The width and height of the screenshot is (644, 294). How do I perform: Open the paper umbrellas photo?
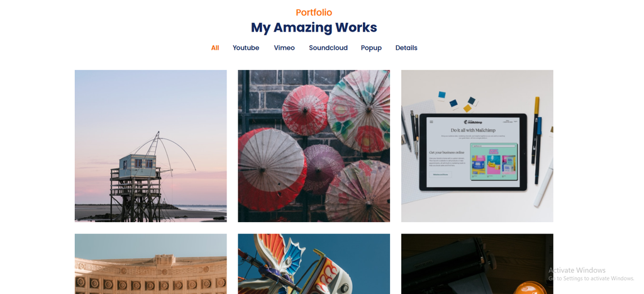point(314,146)
